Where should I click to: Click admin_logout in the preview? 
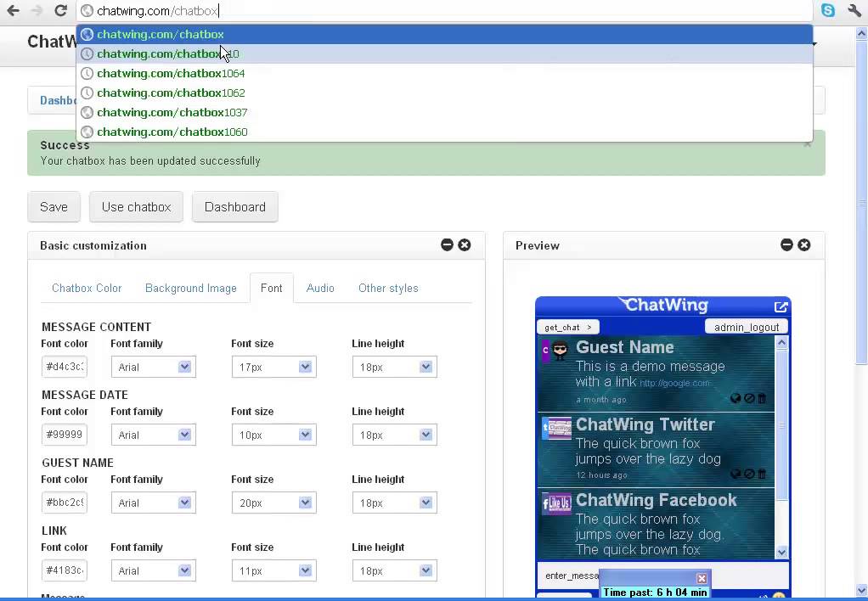[x=747, y=327]
